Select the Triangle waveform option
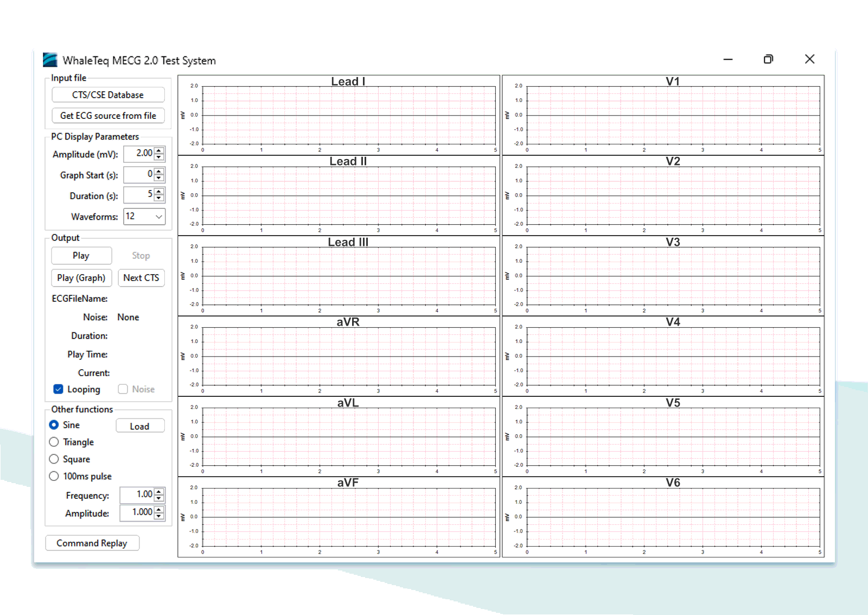This screenshot has width=868, height=615. click(x=54, y=442)
